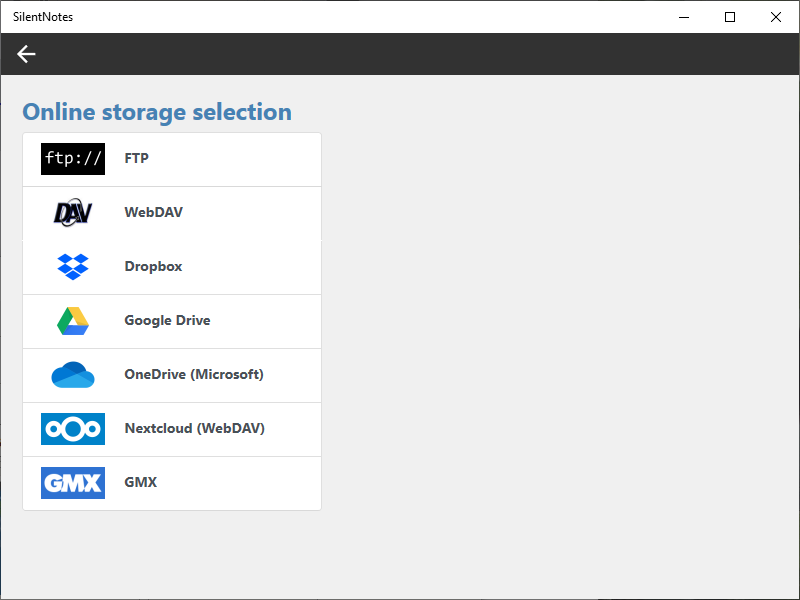
Task: Select Nextcloud (WebDAV) label
Action: tap(194, 428)
